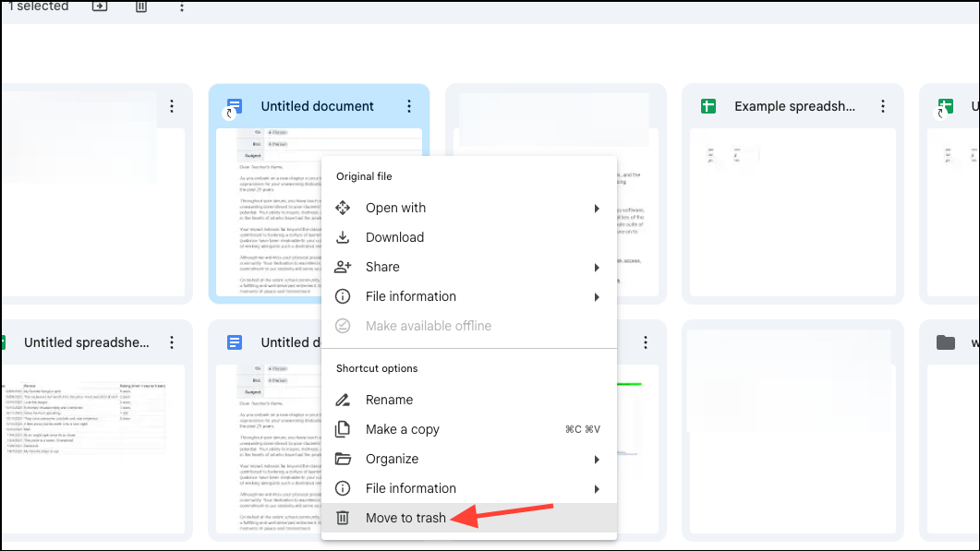
Task: Open more options on the unnamed first-row left card
Action: pos(172,106)
